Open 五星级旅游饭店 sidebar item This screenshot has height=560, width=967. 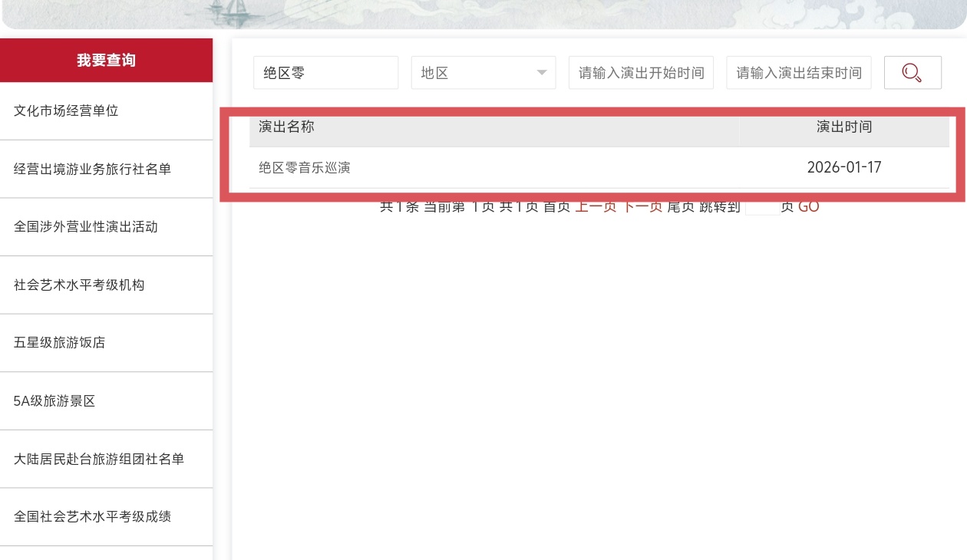pos(106,343)
